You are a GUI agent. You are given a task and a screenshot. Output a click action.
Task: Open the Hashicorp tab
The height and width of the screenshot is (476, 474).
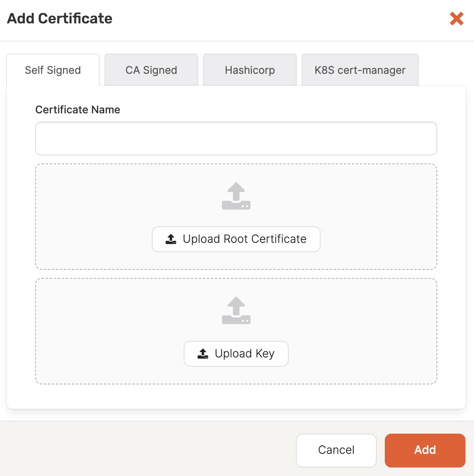(250, 70)
